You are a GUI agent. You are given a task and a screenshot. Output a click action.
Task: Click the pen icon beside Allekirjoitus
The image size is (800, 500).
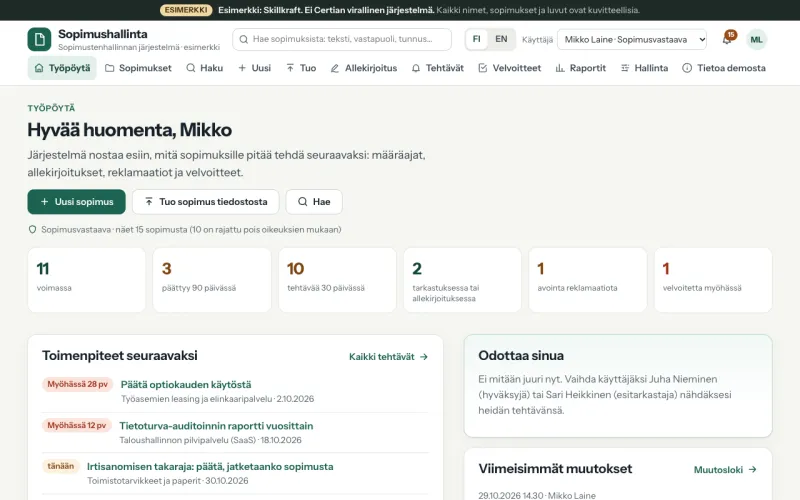pos(335,68)
